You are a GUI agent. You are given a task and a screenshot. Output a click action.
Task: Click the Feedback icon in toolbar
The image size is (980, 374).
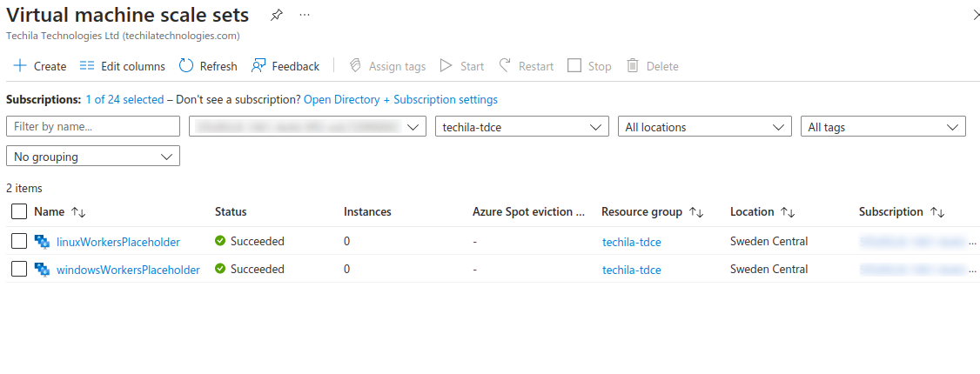[258, 66]
